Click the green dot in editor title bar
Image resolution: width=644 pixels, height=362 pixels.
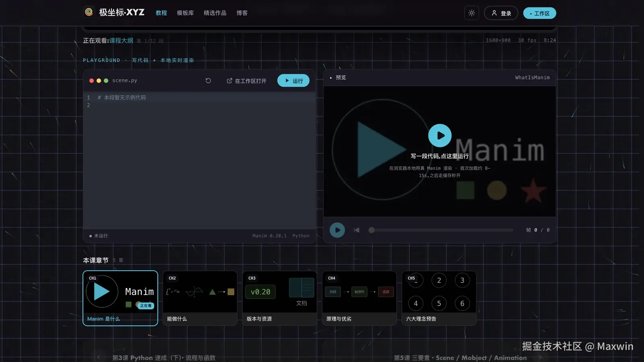[x=106, y=80]
